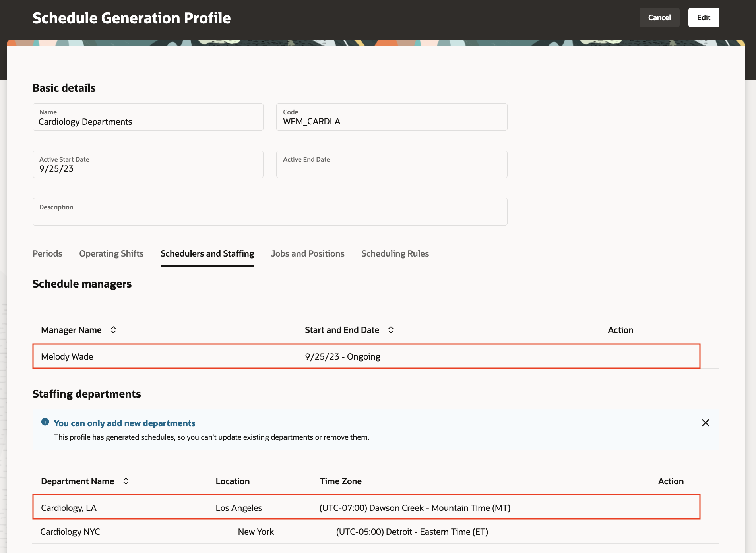The height and width of the screenshot is (553, 756).
Task: Open the Operating Shifts tab
Action: tap(111, 253)
